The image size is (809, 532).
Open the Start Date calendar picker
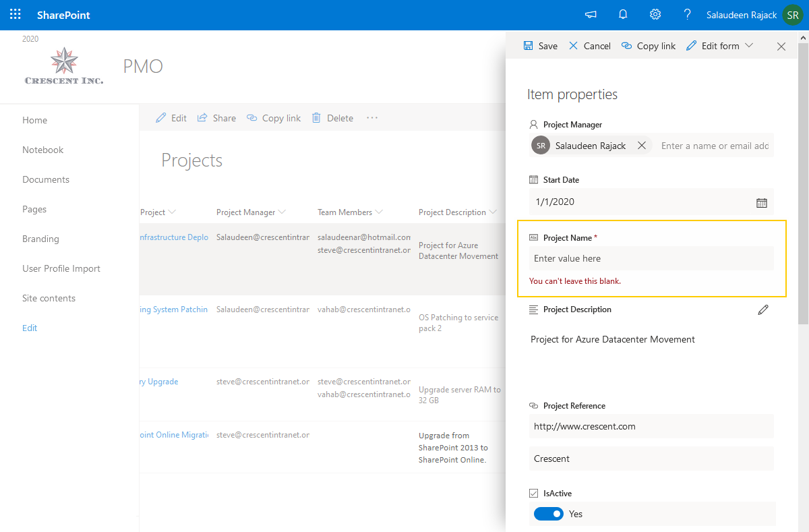[761, 202]
